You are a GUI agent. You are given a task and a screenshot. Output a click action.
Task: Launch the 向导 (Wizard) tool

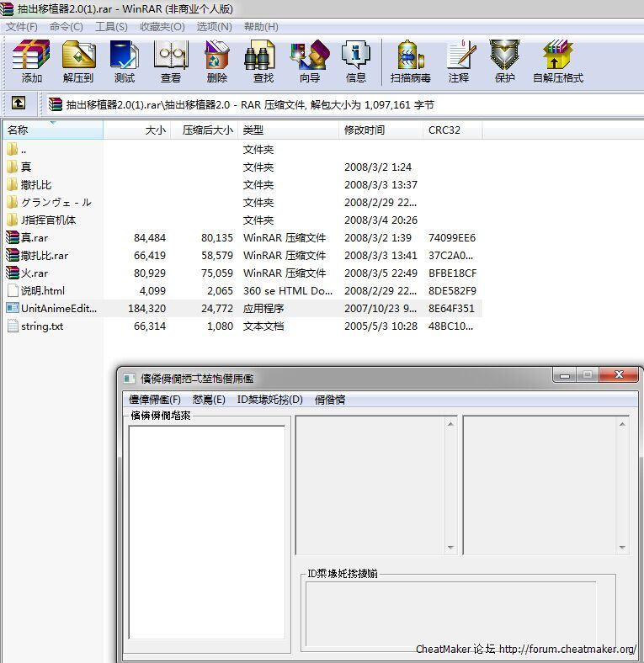309,61
